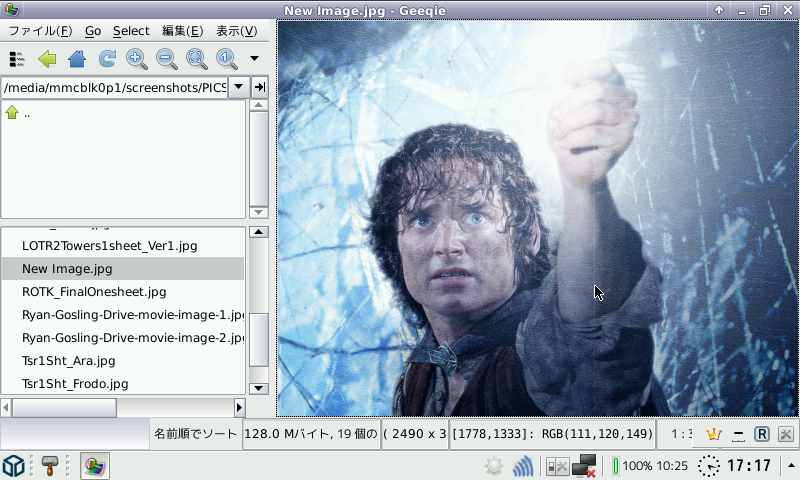The height and width of the screenshot is (480, 800).
Task: Open the switch-and-tools settings tray icon
Action: tap(557, 466)
